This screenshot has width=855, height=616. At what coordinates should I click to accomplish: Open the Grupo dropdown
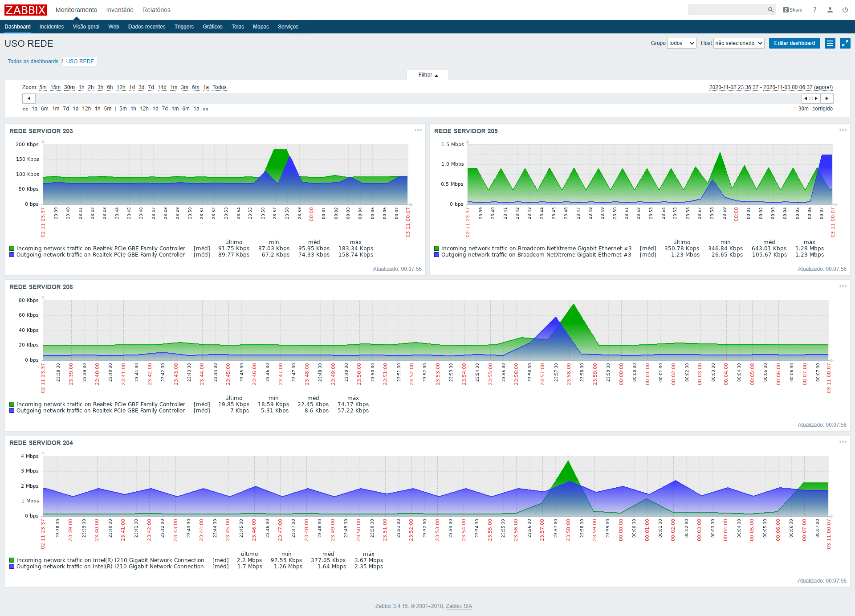tap(681, 43)
